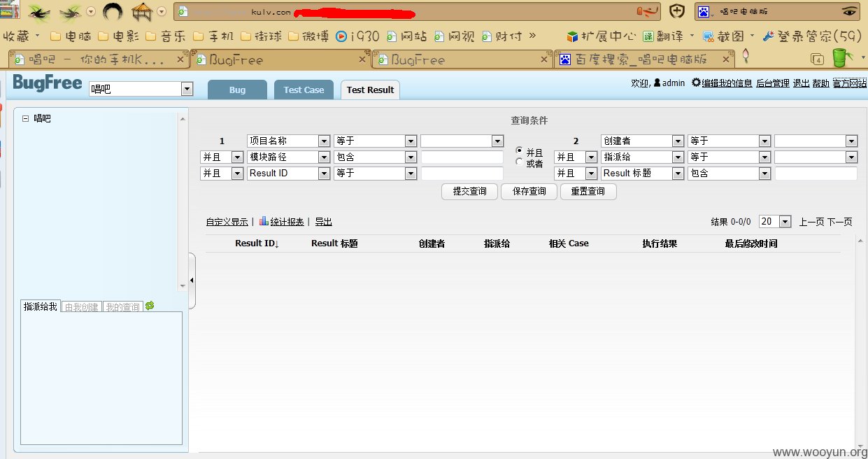Refresh left panel with green arrows icon
Screen dimensions: 868x459
[x=150, y=306]
